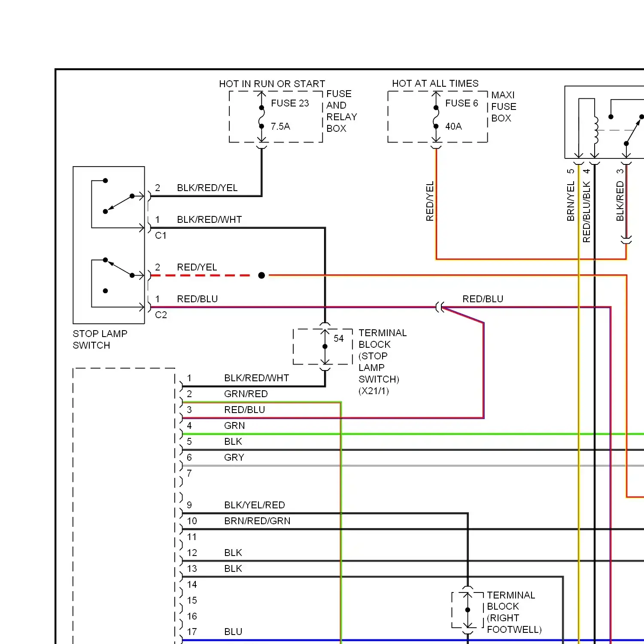Click the BLK label at pin 5
The width and height of the screenshot is (644, 644).
[233, 441]
